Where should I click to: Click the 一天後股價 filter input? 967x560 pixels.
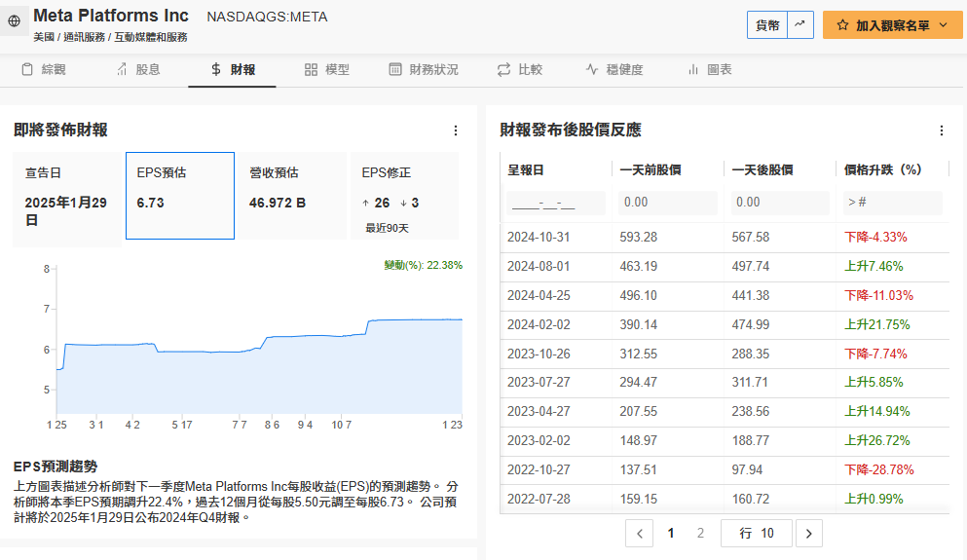(x=780, y=203)
